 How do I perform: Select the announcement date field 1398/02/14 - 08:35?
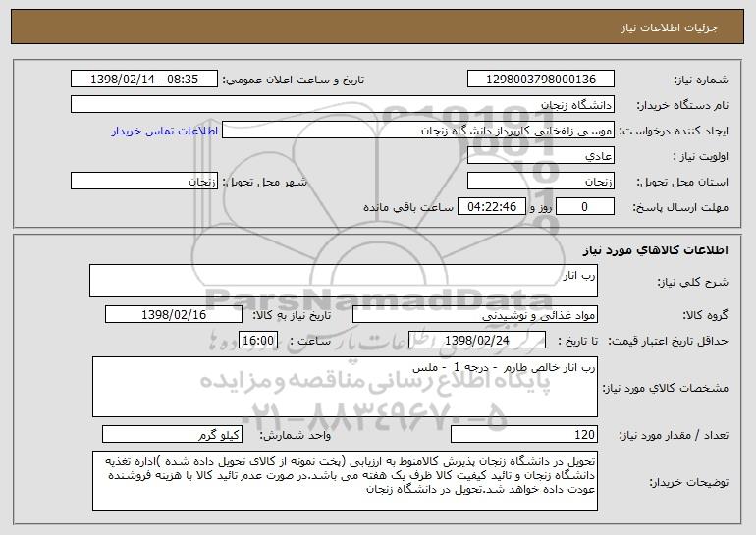tap(144, 80)
